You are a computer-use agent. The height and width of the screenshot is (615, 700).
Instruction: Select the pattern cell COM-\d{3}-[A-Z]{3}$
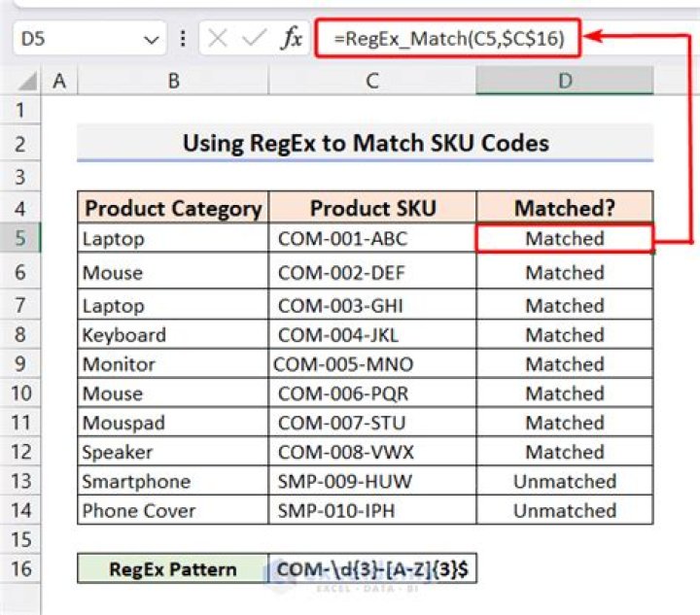372,568
